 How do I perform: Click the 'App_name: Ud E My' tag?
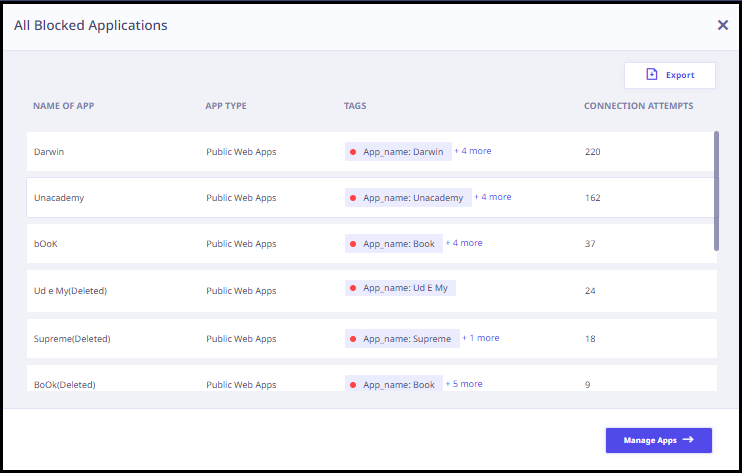pyautogui.click(x=400, y=288)
